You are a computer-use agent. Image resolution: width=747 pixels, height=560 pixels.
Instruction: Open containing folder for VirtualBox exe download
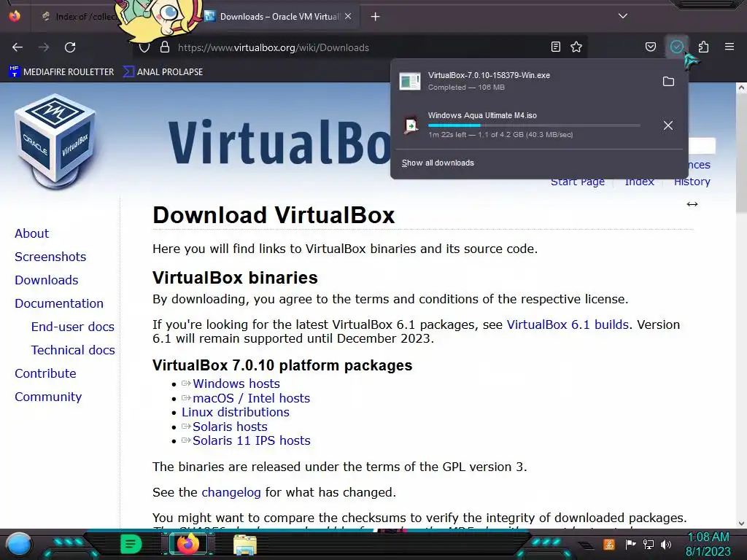tap(668, 82)
